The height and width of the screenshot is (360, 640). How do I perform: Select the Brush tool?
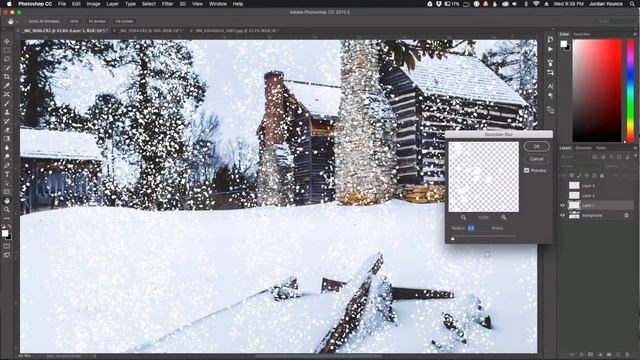coord(7,103)
